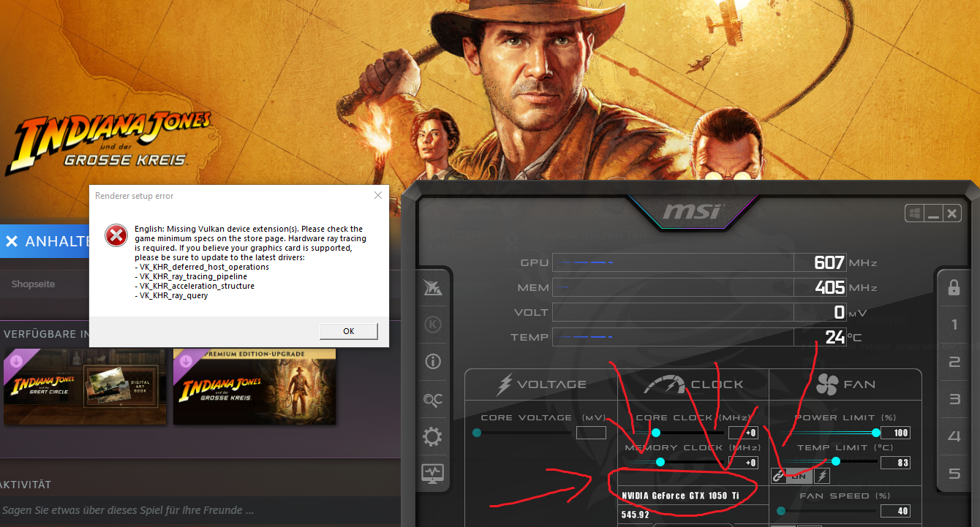Click the Power Limit slider handle
The width and height of the screenshot is (980, 527).
point(875,433)
